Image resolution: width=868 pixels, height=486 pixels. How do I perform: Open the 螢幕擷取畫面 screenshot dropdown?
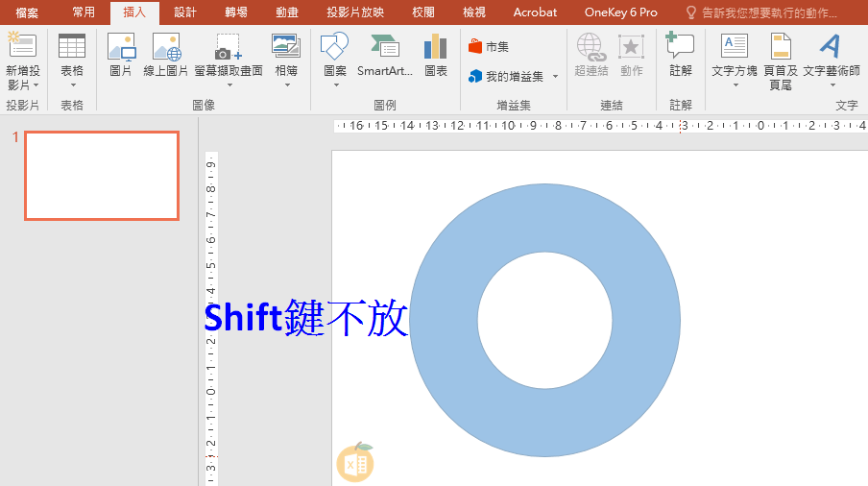click(x=229, y=85)
